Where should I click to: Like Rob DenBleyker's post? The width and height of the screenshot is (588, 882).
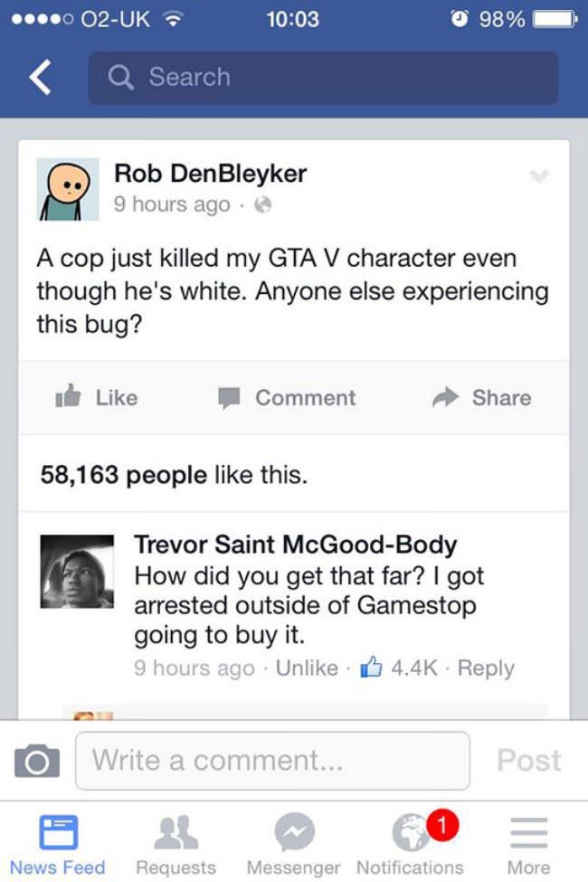pyautogui.click(x=97, y=397)
